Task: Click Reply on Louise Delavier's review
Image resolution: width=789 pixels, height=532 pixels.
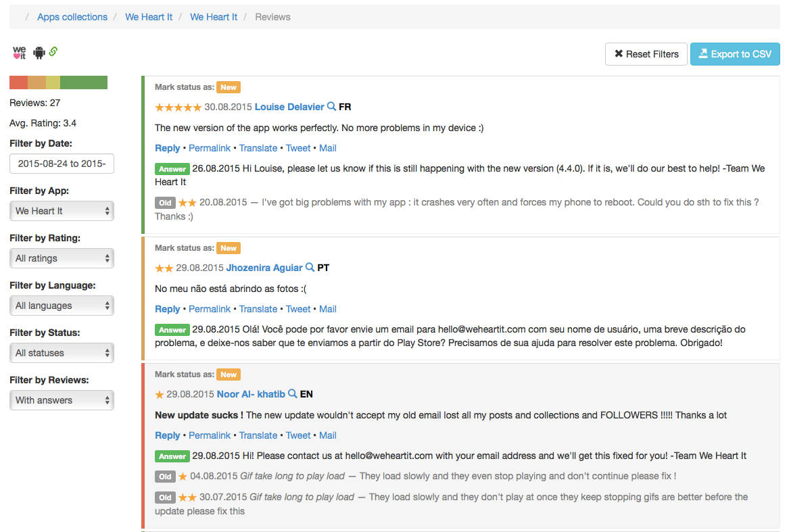Action: [x=168, y=148]
